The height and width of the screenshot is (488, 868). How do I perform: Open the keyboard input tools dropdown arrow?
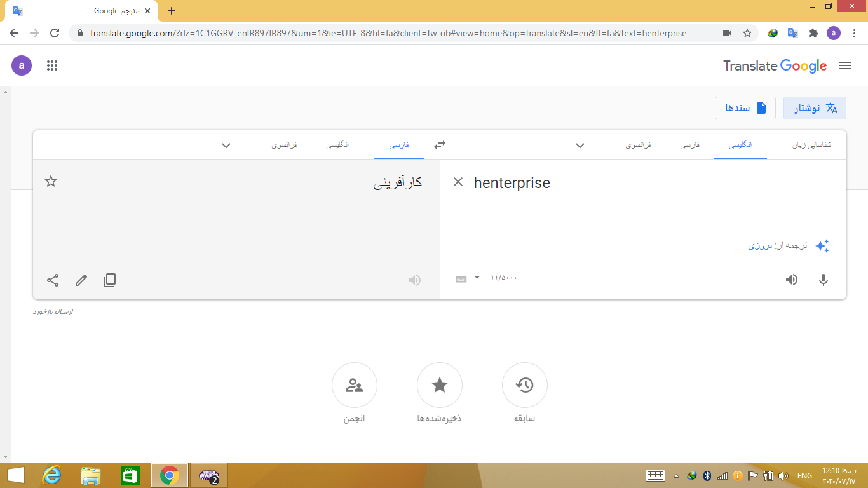(477, 278)
